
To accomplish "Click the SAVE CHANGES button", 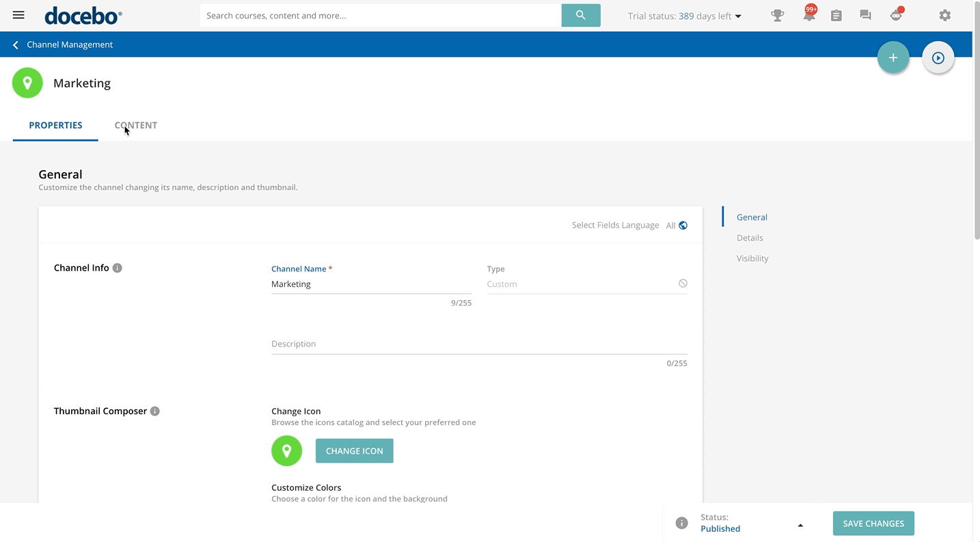I will pos(873,524).
